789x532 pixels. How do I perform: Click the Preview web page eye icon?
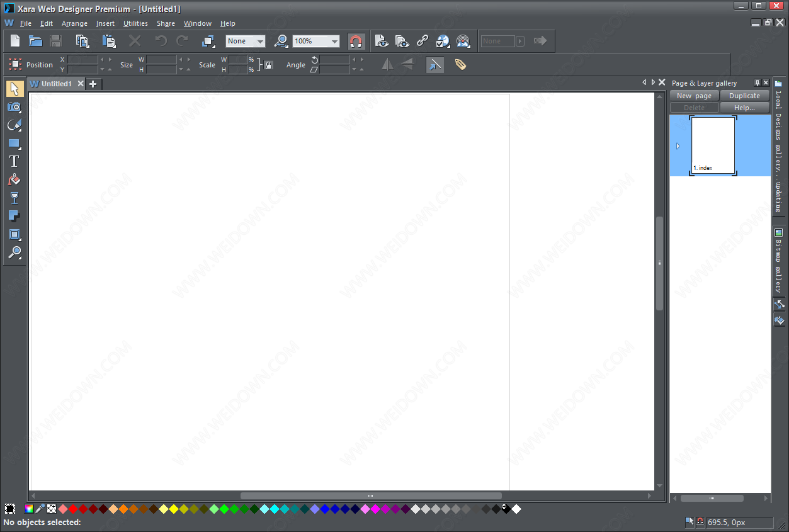pos(381,41)
